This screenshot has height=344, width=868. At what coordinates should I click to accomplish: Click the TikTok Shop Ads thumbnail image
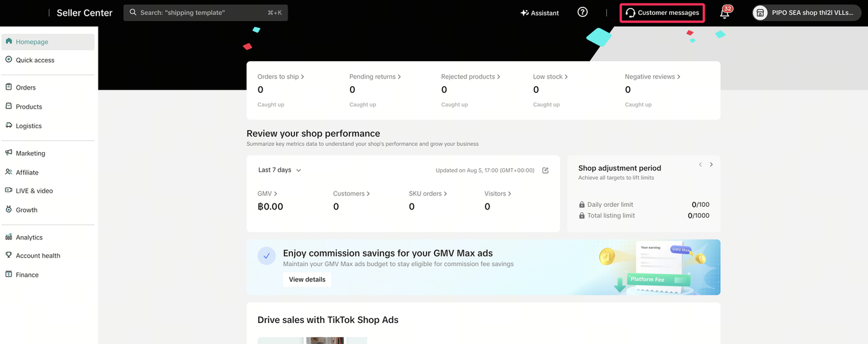pos(312,341)
